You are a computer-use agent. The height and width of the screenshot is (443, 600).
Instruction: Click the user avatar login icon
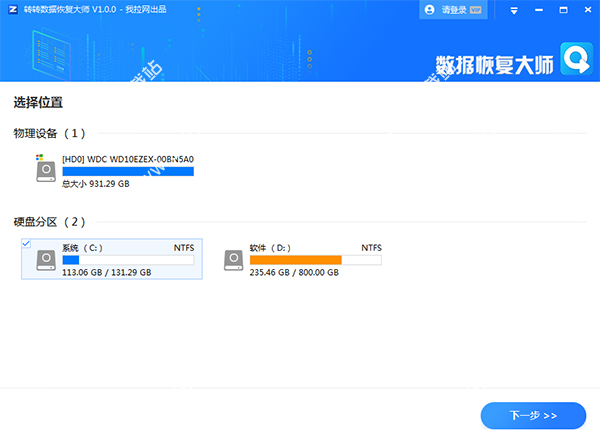[x=429, y=10]
